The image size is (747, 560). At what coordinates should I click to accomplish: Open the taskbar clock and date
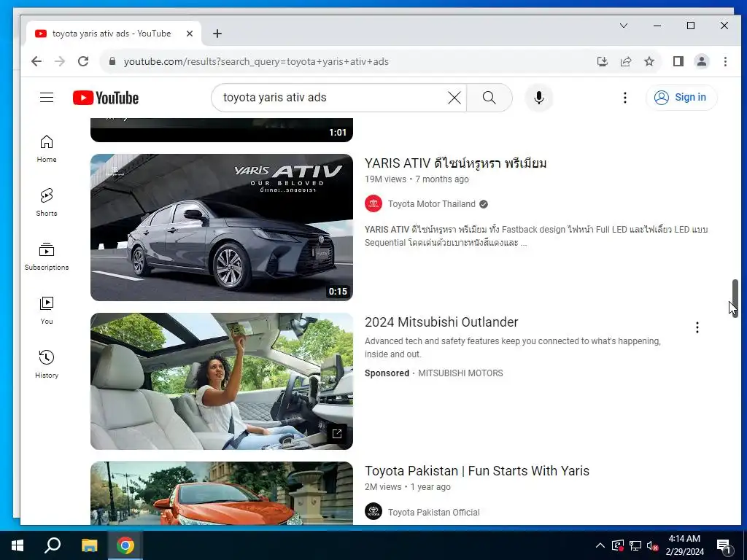tap(684, 545)
